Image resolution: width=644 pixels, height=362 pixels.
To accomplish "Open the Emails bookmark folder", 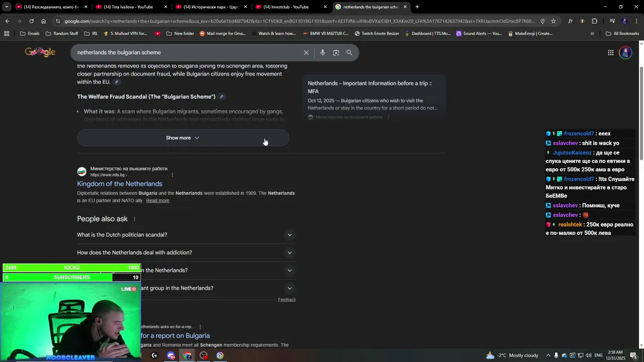I will click(30, 34).
